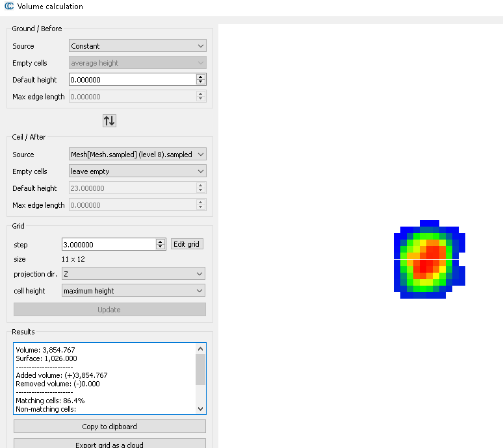This screenshot has width=503, height=448.
Task: Click the CloudCompare logo in title bar
Action: click(8, 6)
